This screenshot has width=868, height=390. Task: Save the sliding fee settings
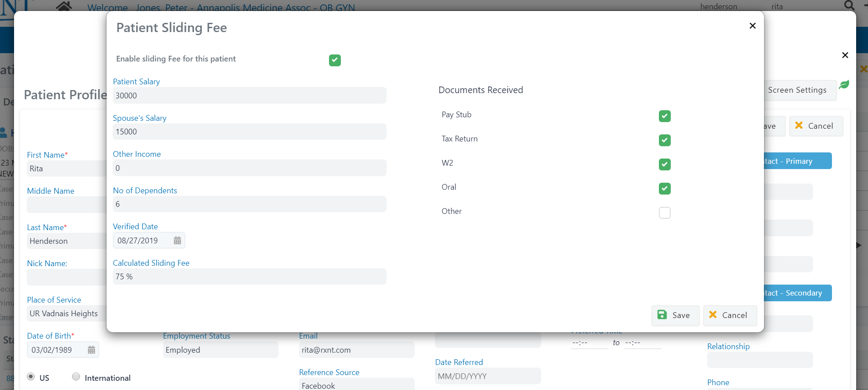[675, 315]
